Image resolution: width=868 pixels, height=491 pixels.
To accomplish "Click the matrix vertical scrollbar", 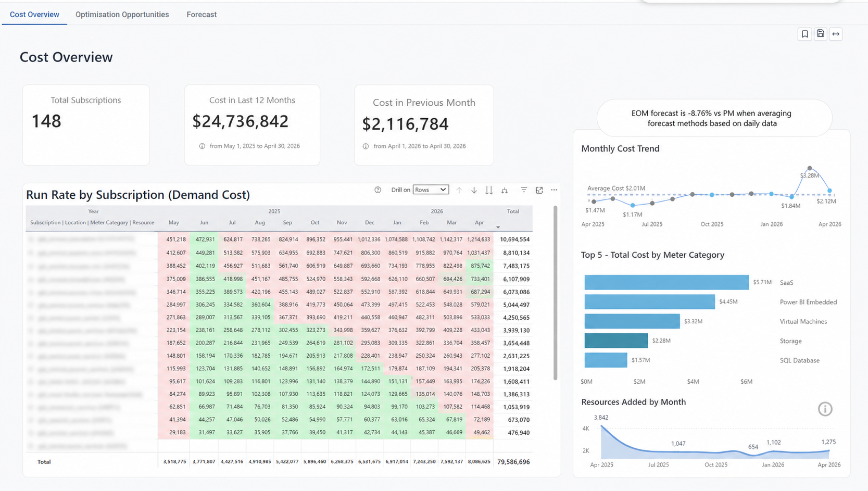I will 555,293.
